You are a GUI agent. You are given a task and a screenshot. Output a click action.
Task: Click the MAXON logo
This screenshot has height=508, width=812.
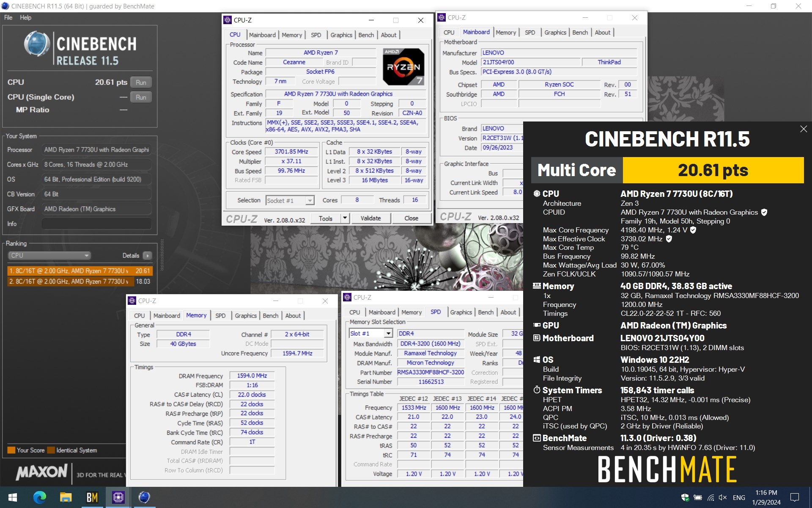click(42, 472)
